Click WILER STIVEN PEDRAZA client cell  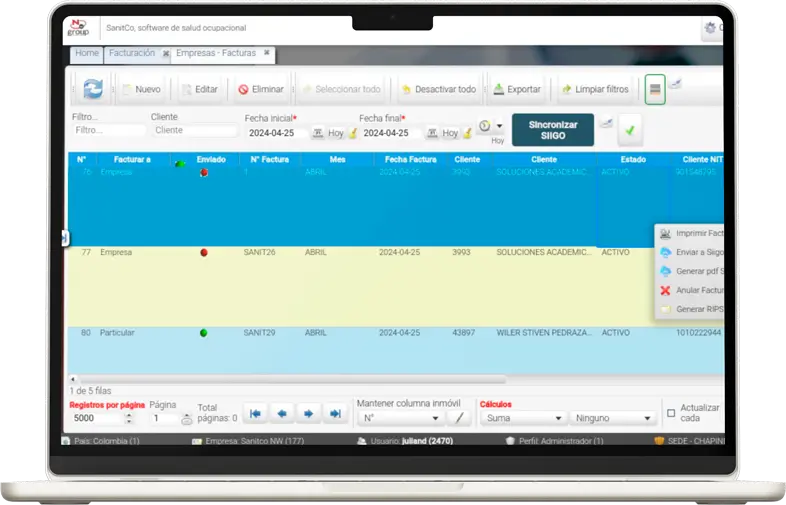pos(544,332)
